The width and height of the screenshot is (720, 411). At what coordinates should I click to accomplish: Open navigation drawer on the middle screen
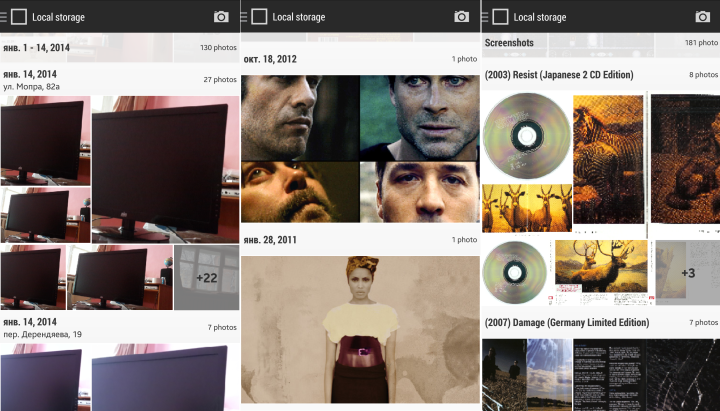click(x=244, y=17)
